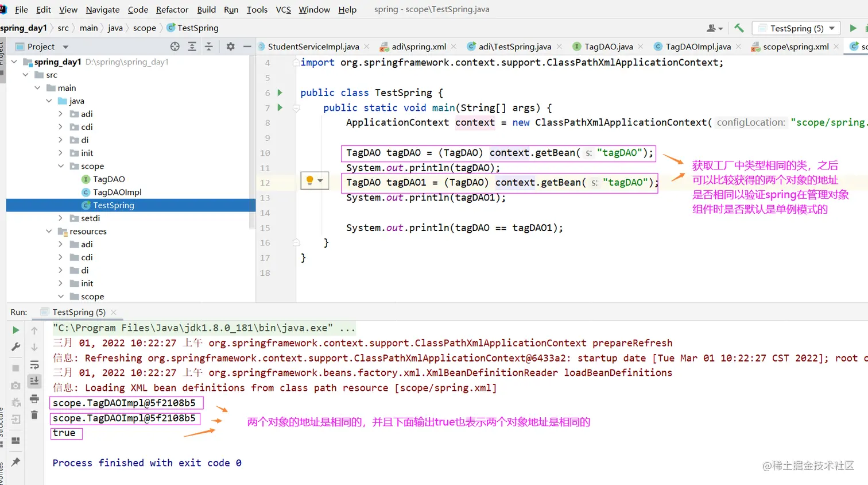Switch to TagDAOImpl.java editor tab
This screenshot has width=868, height=485.
click(x=697, y=47)
